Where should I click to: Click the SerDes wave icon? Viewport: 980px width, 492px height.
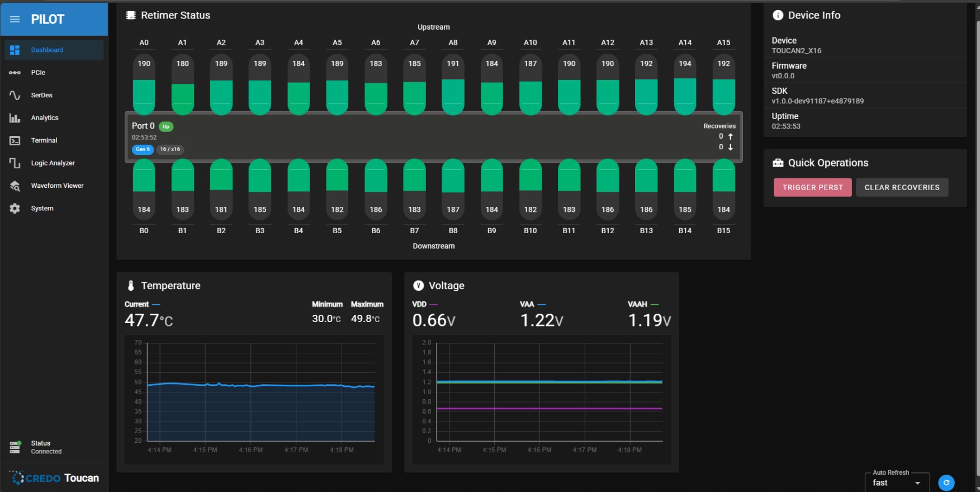pyautogui.click(x=15, y=95)
